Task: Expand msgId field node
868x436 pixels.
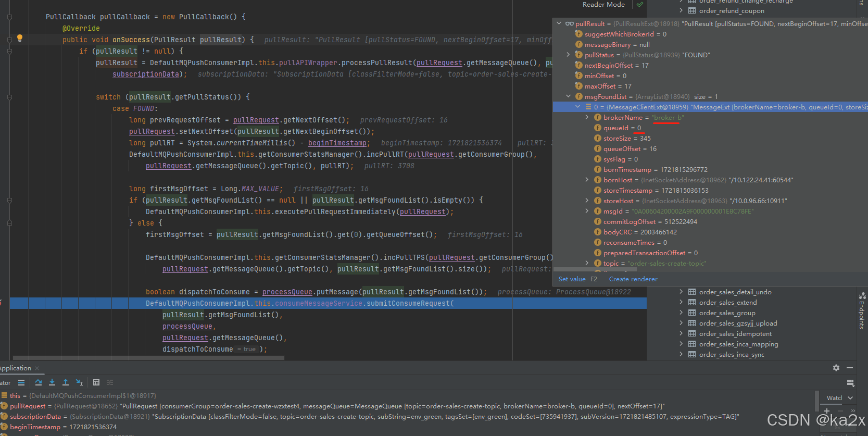Action: pos(587,211)
